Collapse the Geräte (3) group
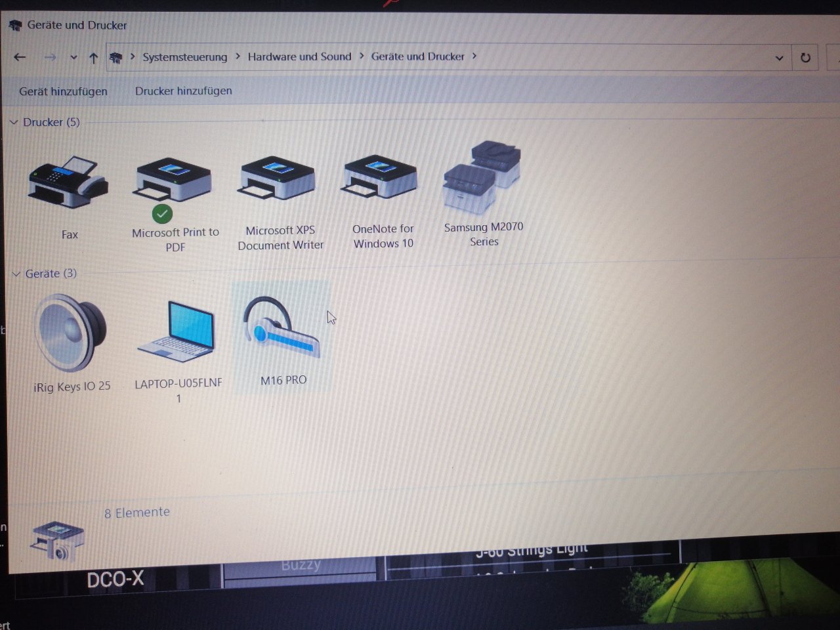Image resolution: width=840 pixels, height=630 pixels. (16, 274)
